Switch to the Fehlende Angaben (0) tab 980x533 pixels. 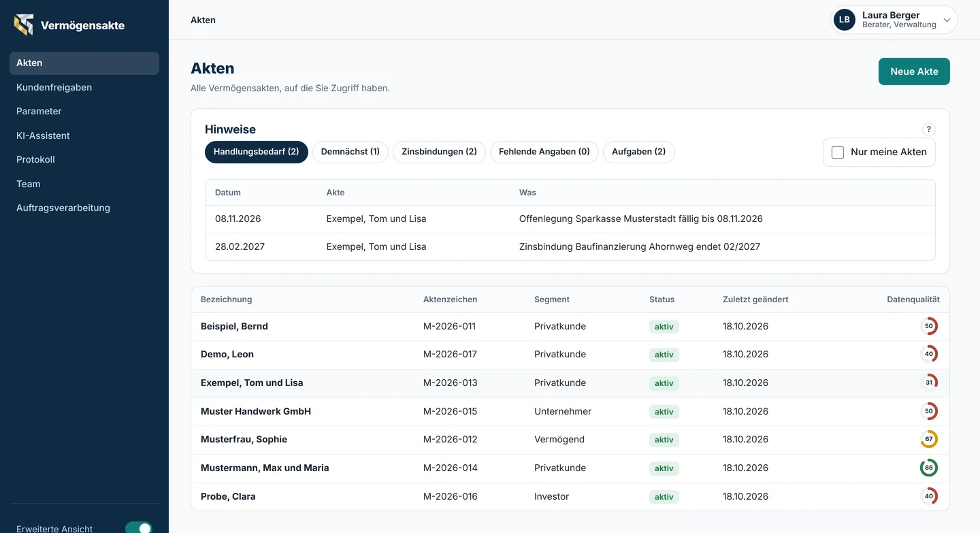[544, 152]
